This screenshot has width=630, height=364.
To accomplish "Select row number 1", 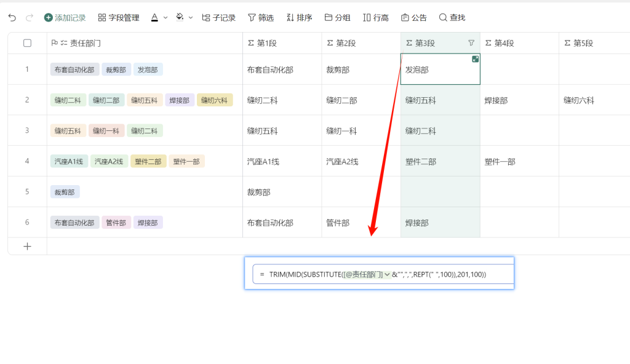I will pos(27,69).
